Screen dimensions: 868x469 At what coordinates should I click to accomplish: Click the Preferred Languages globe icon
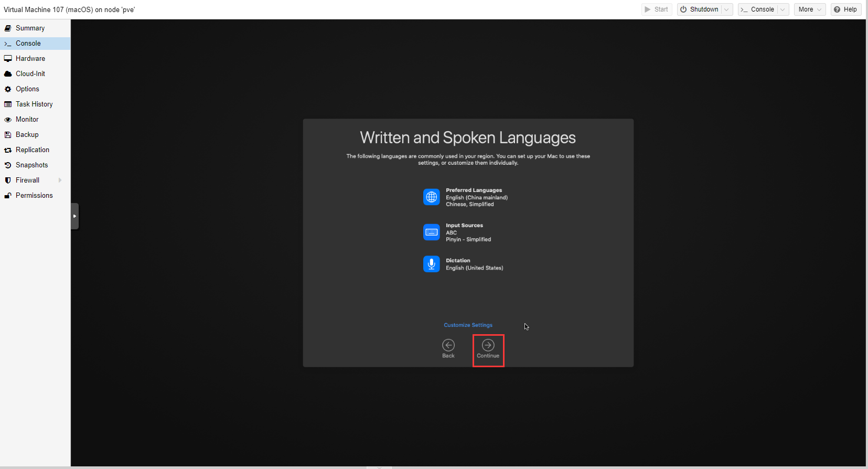coord(432,197)
